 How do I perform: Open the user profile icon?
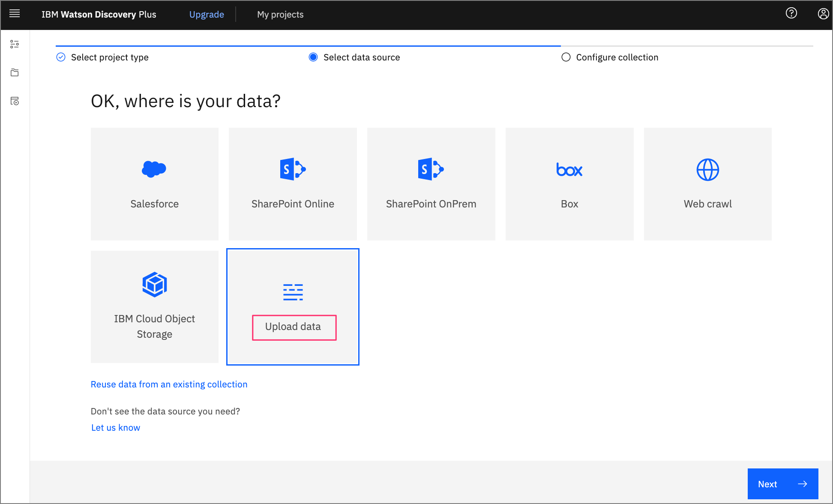click(823, 14)
